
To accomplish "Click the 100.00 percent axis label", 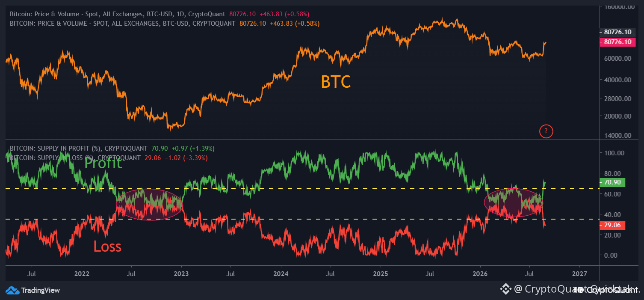I will pos(614,153).
